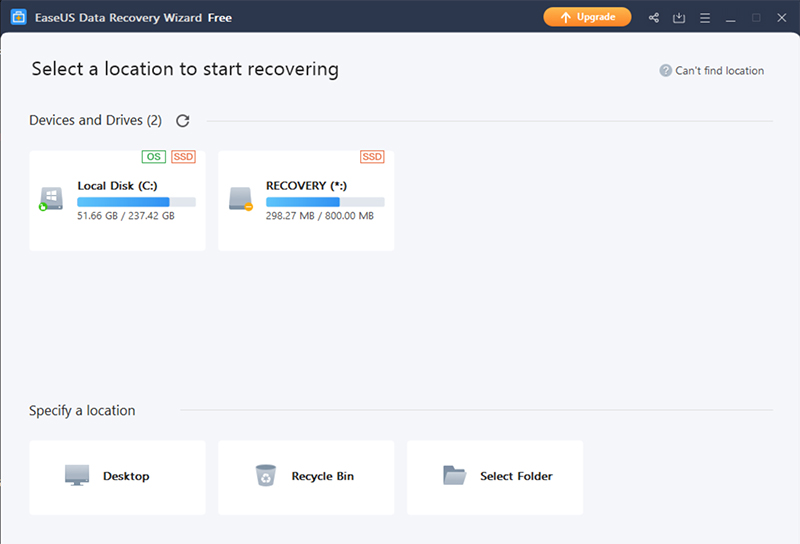
Task: Click the 51.66 GB / 237.42 GB text
Action: click(x=126, y=216)
